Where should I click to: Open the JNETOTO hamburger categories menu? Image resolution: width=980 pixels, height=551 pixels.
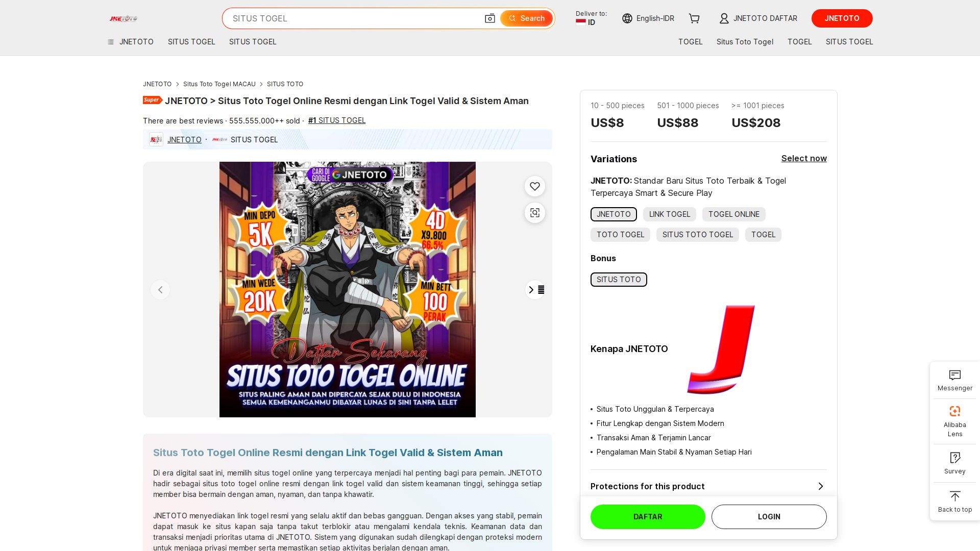131,42
